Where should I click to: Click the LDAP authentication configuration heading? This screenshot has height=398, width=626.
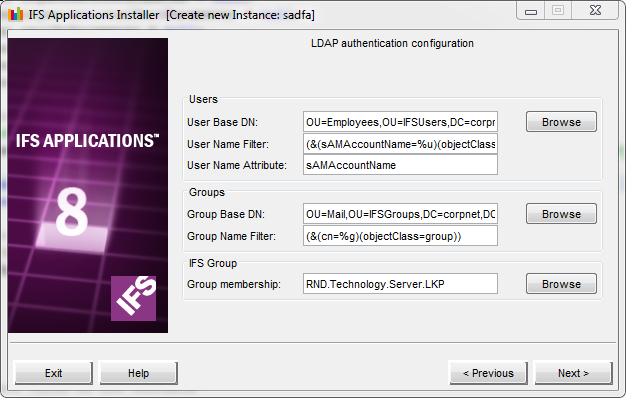392,43
